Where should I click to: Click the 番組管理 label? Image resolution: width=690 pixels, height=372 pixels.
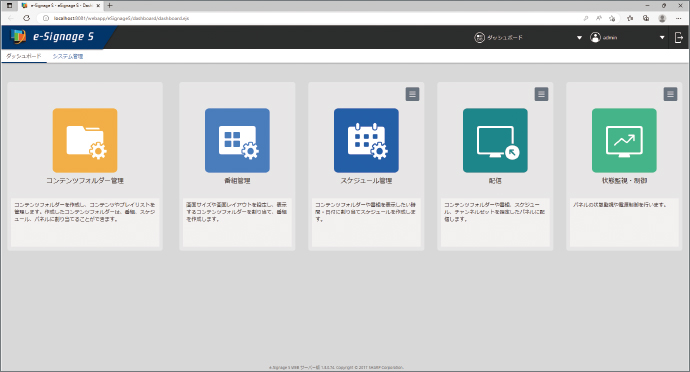tap(237, 180)
